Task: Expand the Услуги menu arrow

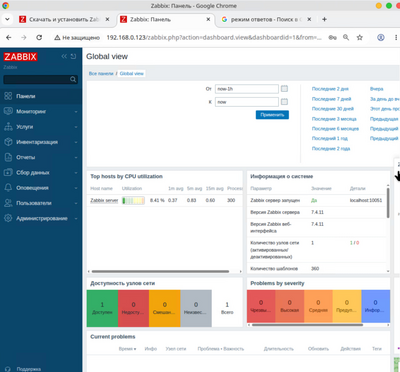Action: (76, 127)
